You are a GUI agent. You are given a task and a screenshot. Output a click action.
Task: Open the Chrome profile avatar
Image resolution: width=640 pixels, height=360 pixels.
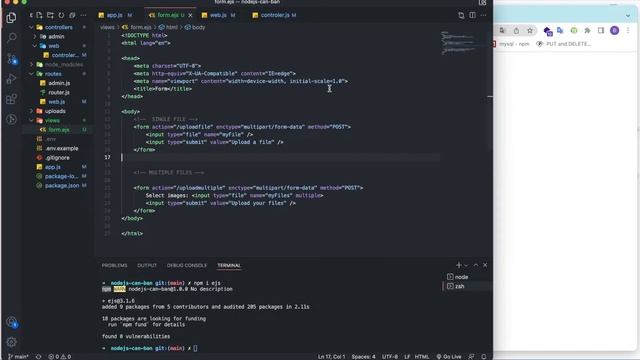point(614,31)
